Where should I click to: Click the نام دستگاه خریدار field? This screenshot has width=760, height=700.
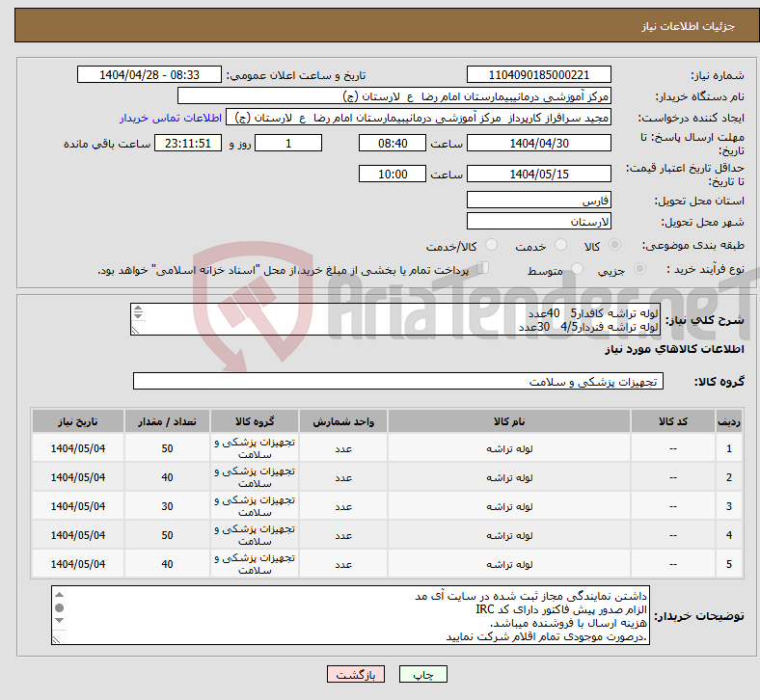(x=394, y=95)
